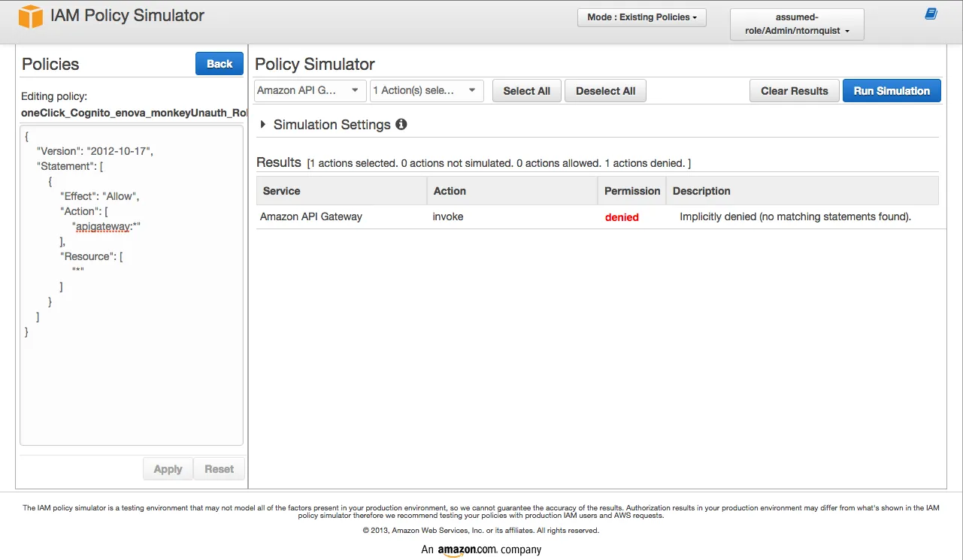Click the Action column header
The width and height of the screenshot is (963, 560).
513,191
